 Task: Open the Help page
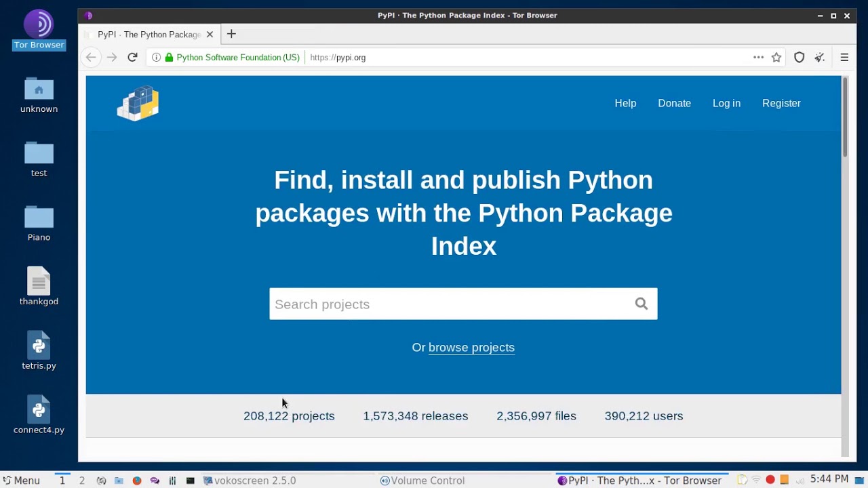point(625,103)
